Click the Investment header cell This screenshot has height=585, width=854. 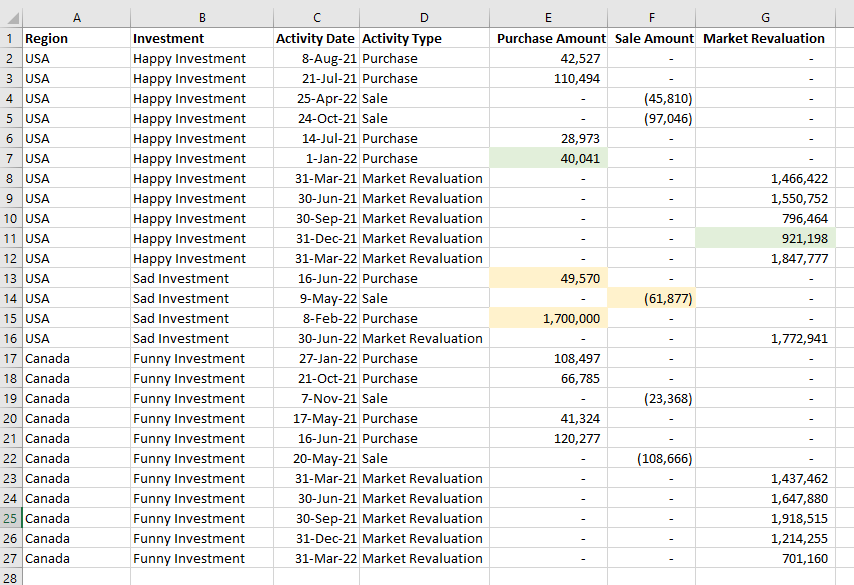(202, 38)
